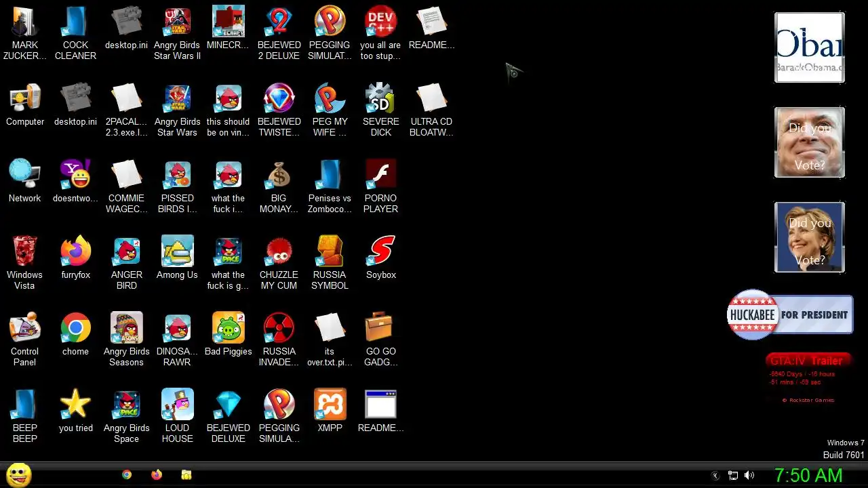The width and height of the screenshot is (868, 488).
Task: Show hidden tray icons arrow
Action: pos(715,476)
